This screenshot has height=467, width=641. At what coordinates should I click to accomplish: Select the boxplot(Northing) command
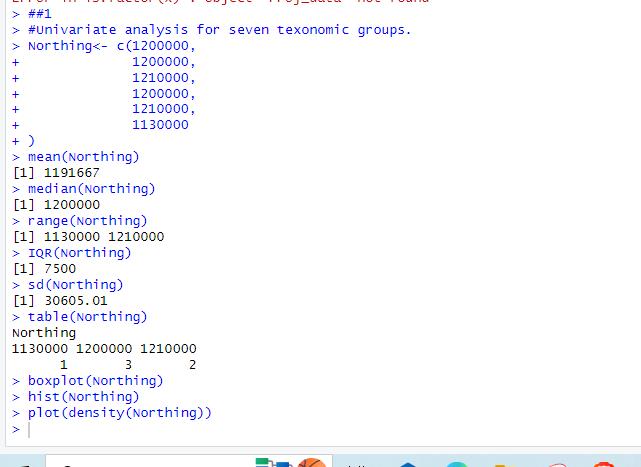95,381
